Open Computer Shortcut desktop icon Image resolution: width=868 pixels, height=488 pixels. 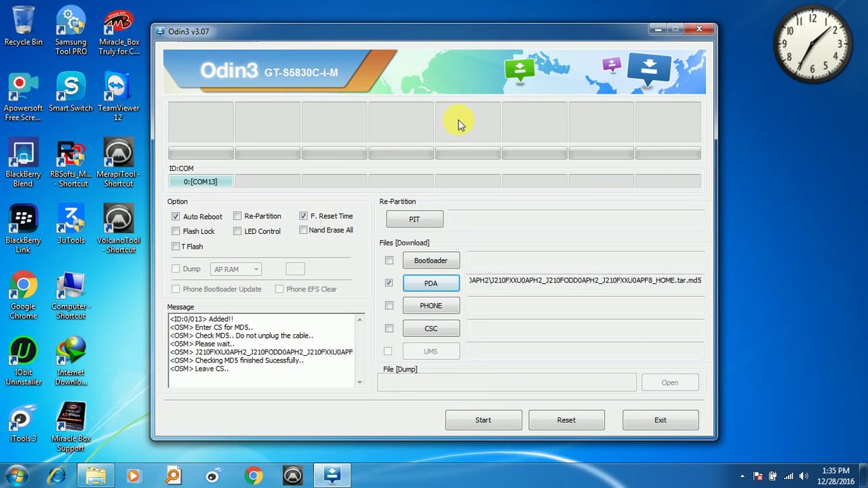point(71,296)
